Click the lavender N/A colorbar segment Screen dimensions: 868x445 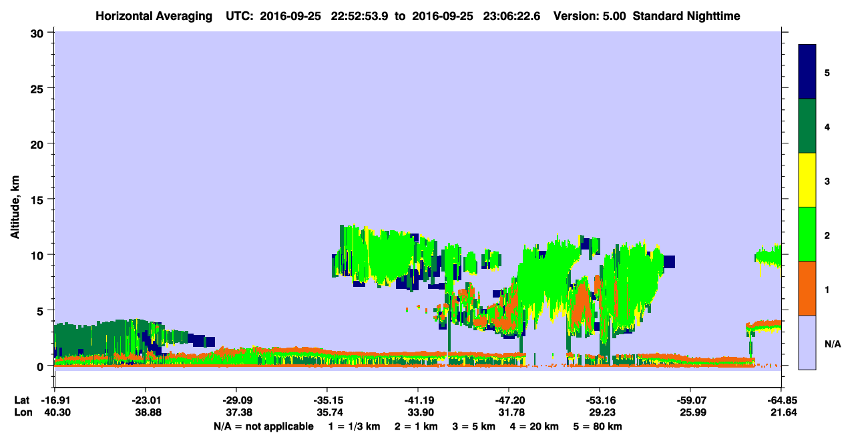coord(807,342)
